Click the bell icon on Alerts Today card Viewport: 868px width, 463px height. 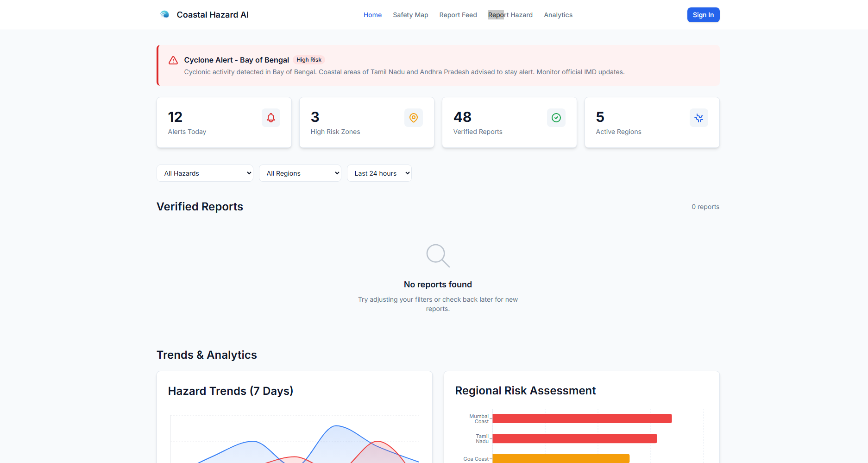tap(271, 117)
